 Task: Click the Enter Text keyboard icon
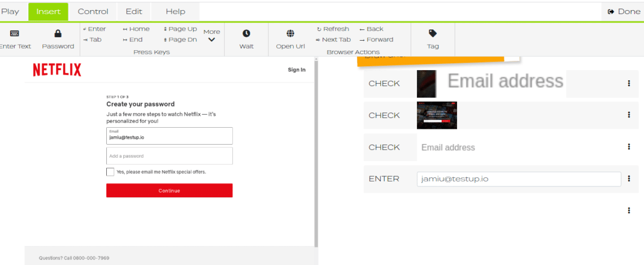point(15,34)
